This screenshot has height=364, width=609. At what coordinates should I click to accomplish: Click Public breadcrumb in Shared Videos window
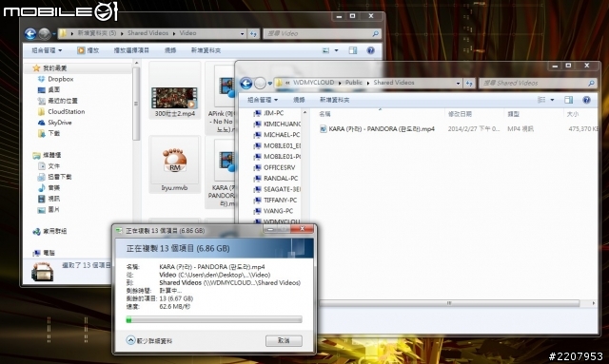(353, 83)
